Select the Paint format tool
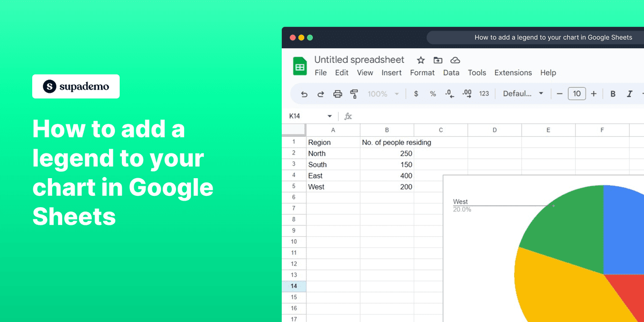 354,93
